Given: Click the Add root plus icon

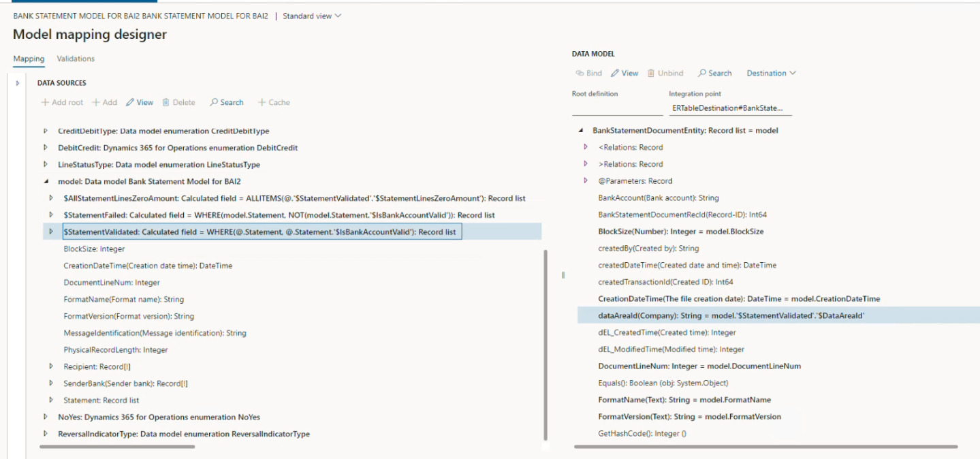Looking at the screenshot, I should (45, 102).
